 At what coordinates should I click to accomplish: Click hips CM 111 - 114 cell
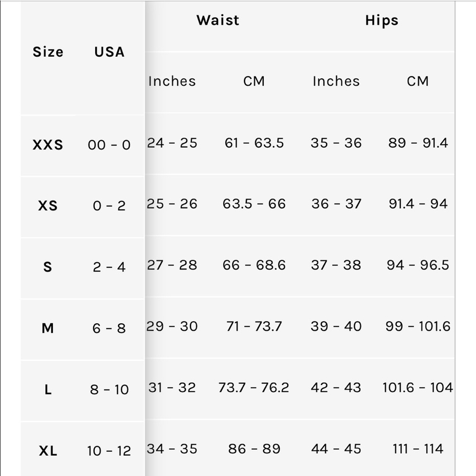point(418,449)
